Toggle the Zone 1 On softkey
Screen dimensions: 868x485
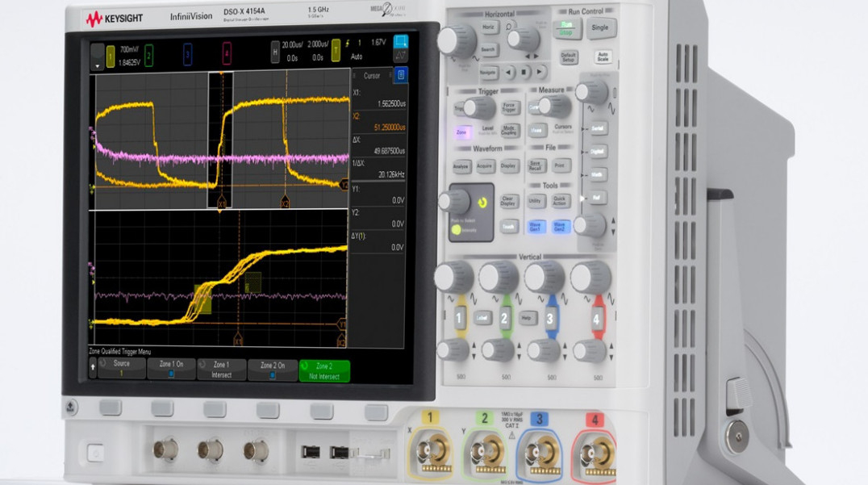[171, 368]
